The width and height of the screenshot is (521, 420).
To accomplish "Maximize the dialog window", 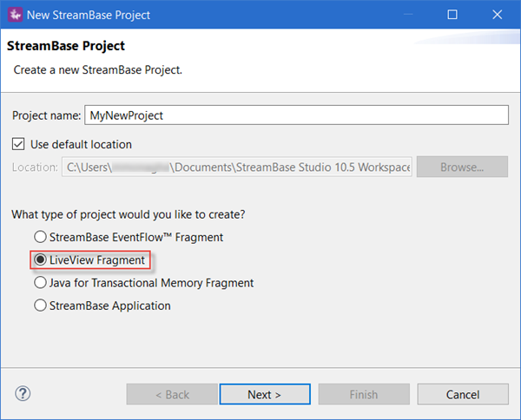I will [452, 15].
